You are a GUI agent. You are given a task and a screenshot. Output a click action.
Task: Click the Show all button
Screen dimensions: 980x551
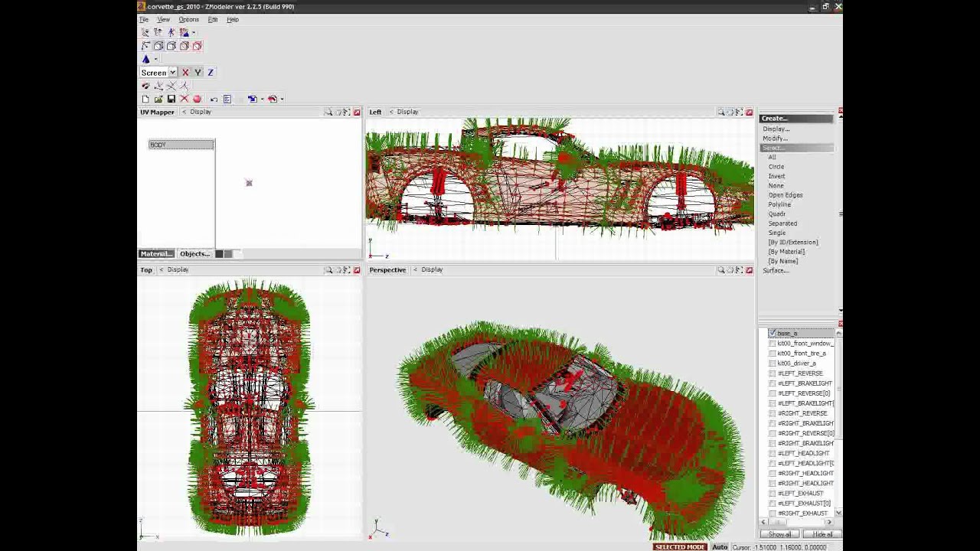(779, 534)
